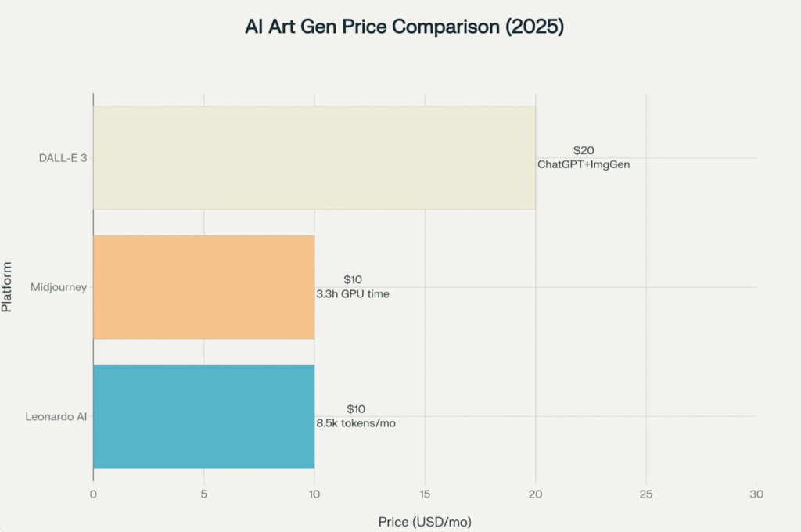Click the 3.3h GPU time annotation
Image resolution: width=801 pixels, height=532 pixels.
pos(353,294)
